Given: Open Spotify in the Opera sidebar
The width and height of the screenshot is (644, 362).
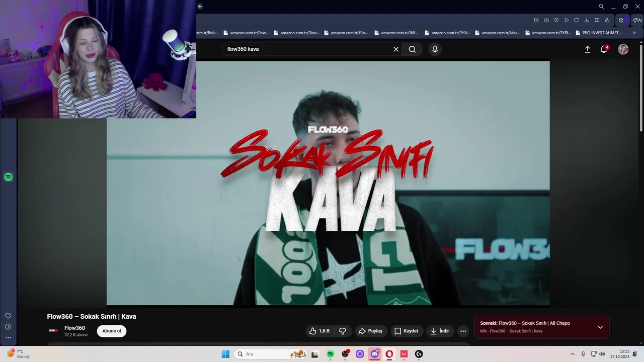Looking at the screenshot, I should point(8,177).
